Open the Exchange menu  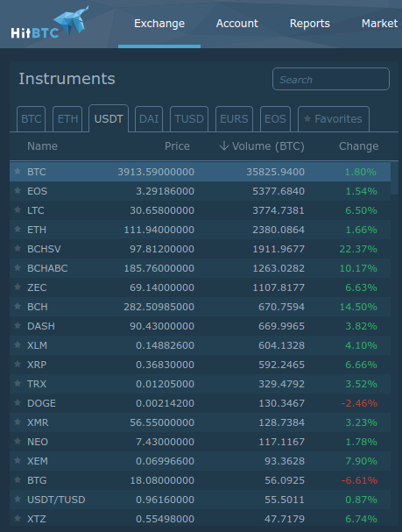(159, 24)
